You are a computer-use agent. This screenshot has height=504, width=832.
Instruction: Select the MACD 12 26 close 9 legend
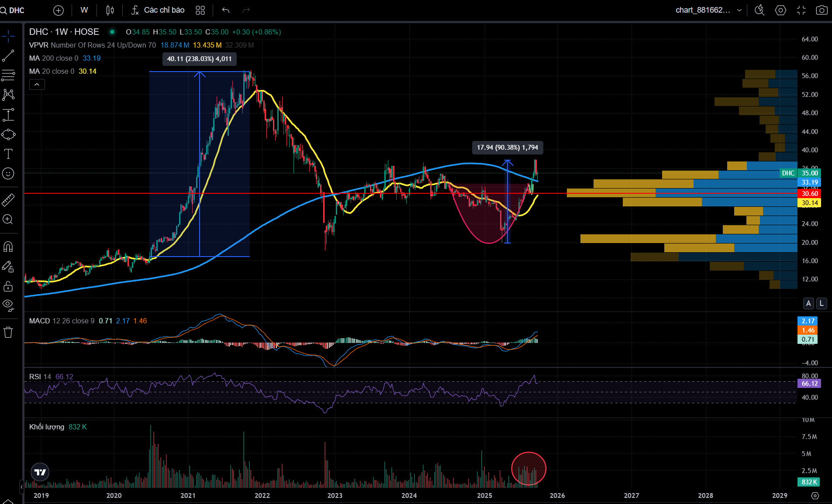62,321
